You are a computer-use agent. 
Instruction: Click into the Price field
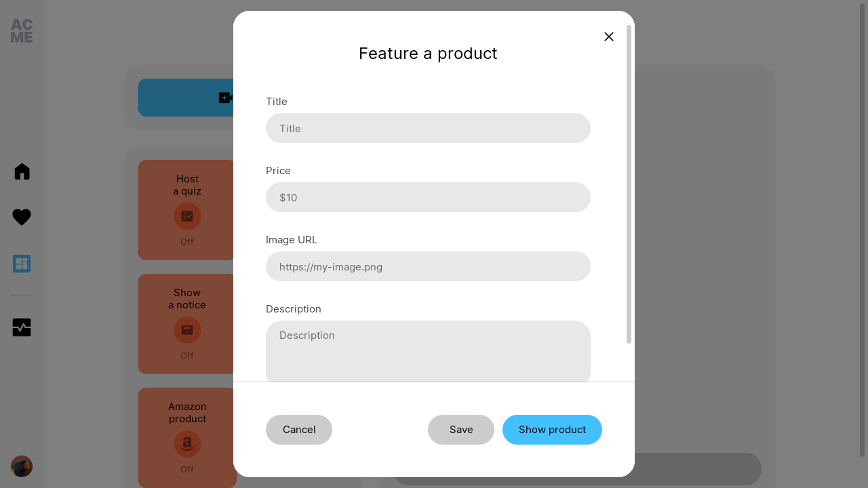(428, 197)
